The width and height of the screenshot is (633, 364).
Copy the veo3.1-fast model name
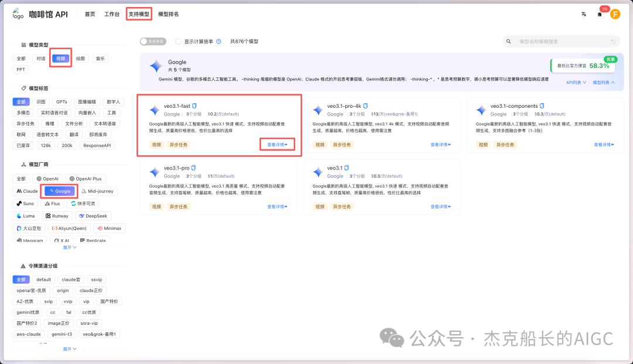194,106
